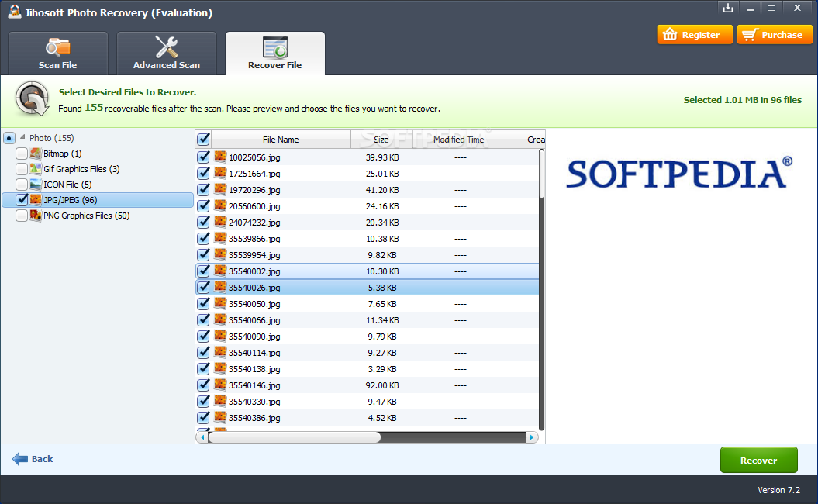818x504 pixels.
Task: Click the recovery icon beside Select Desired Files
Action: pos(33,98)
